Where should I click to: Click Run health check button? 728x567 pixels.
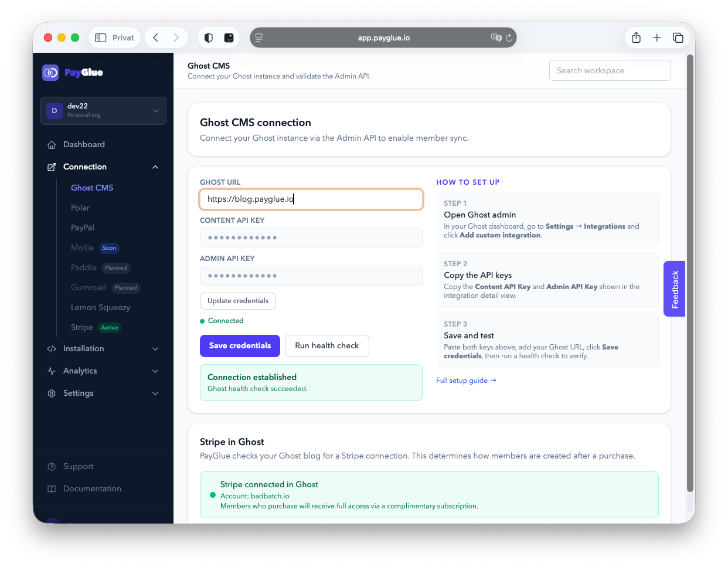[327, 346]
